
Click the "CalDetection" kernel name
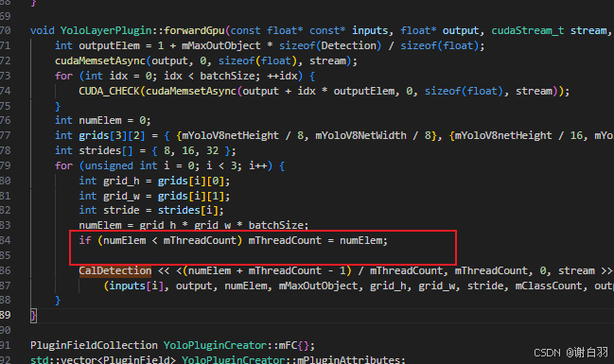(115, 270)
